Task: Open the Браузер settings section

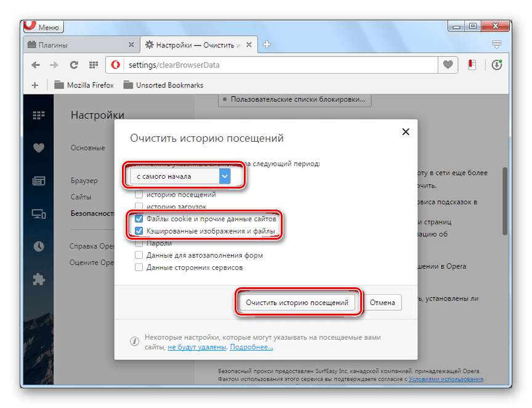Action: pos(84,181)
